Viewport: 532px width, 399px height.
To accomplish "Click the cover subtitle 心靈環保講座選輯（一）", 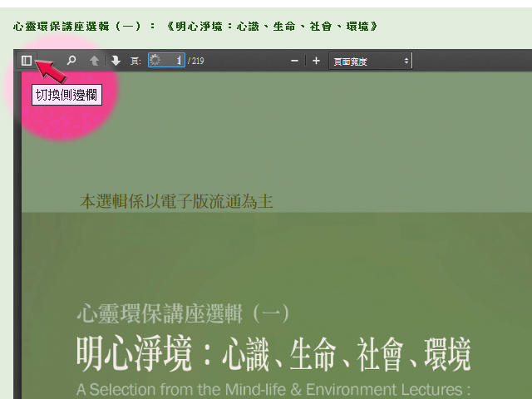I will point(182,313).
